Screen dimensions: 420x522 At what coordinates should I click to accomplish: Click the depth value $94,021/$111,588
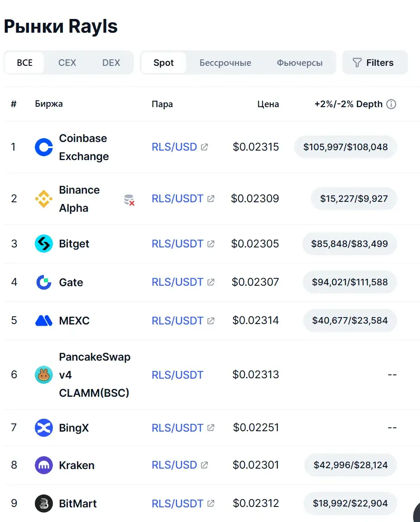(350, 282)
